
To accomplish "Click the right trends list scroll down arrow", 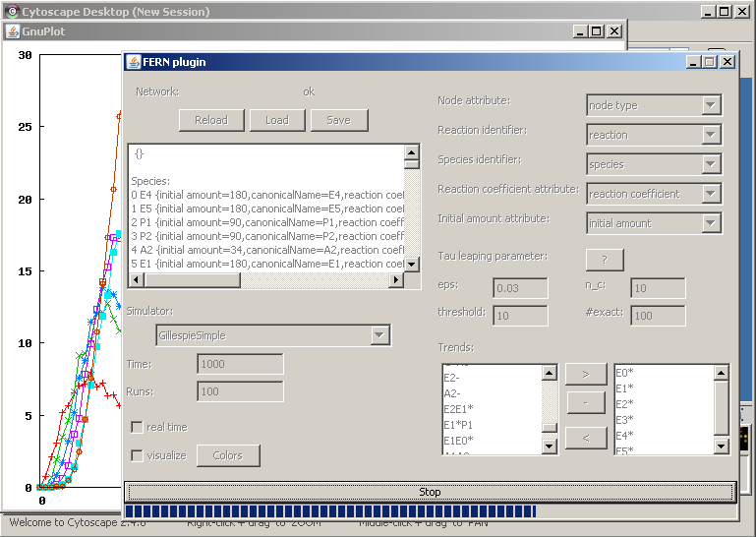I will [x=721, y=447].
